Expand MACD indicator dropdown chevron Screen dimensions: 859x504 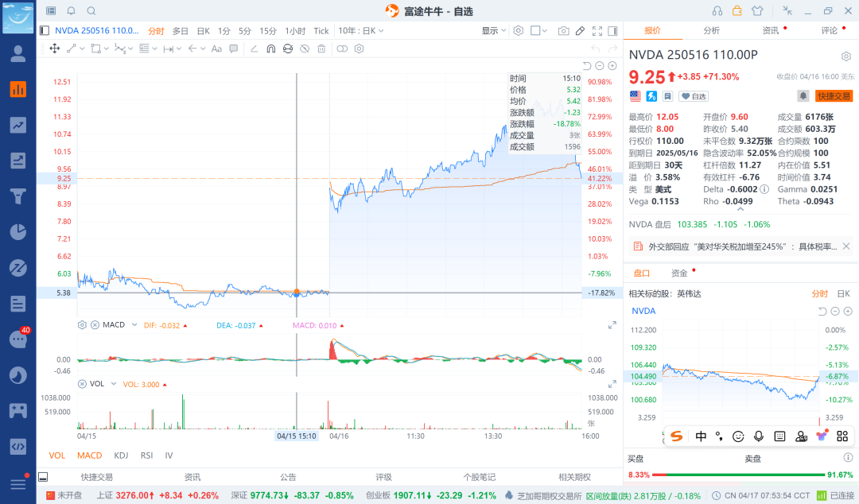pyautogui.click(x=134, y=325)
